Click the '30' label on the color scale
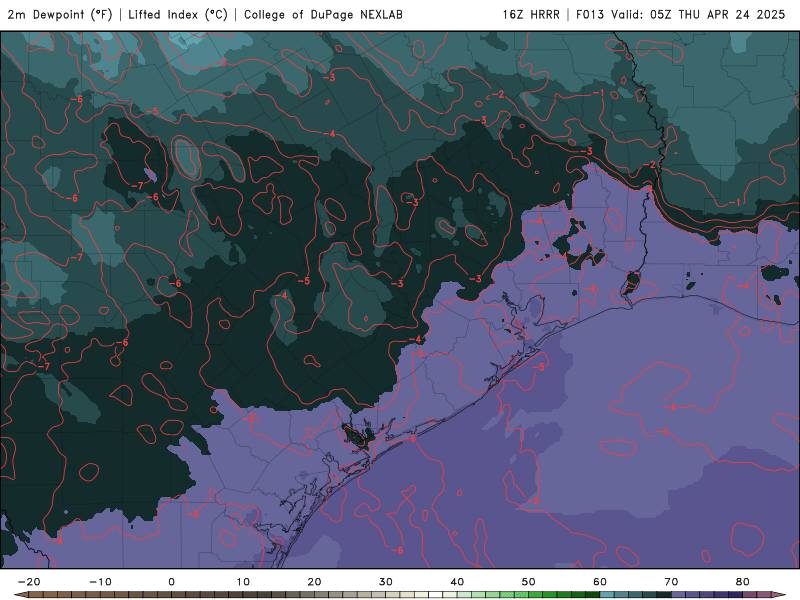Image resolution: width=800 pixels, height=600 pixels. coord(386,582)
